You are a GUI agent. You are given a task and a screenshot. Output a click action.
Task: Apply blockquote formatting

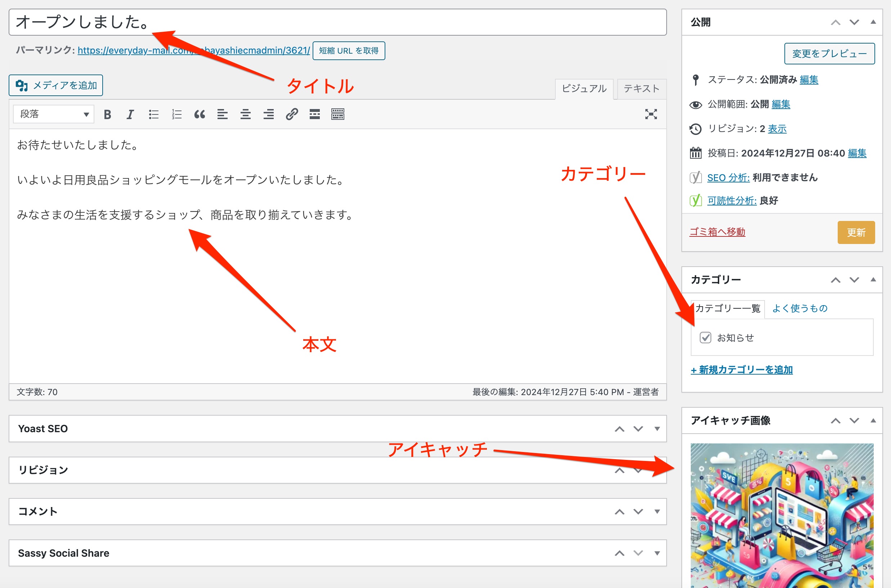pyautogui.click(x=199, y=114)
